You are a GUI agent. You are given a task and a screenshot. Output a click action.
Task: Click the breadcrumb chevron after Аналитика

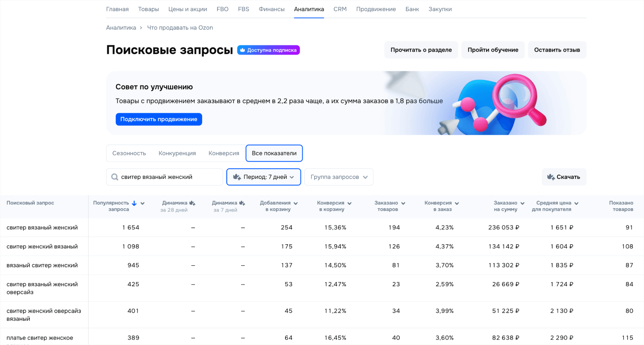pyautogui.click(x=141, y=28)
